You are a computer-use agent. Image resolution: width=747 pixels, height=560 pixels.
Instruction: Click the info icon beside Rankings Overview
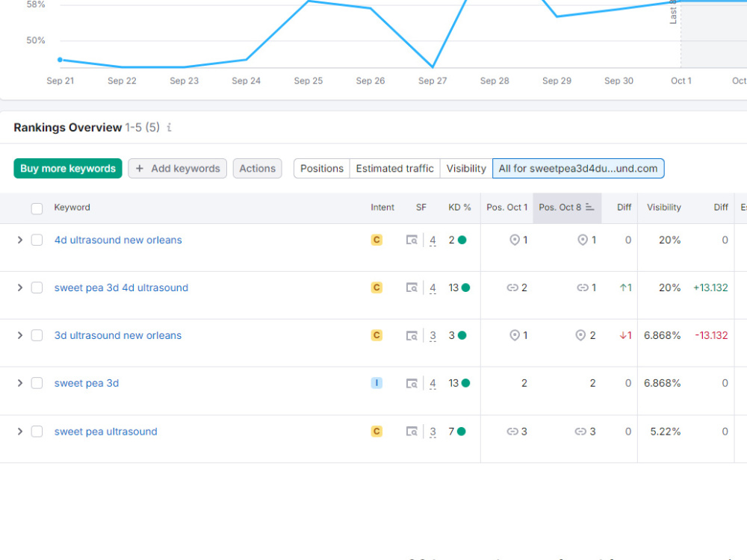tap(169, 128)
